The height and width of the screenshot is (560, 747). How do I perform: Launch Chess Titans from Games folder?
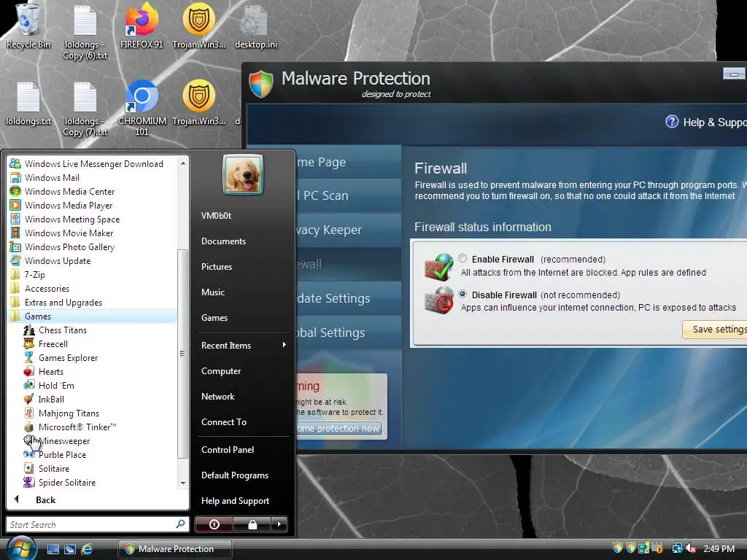(x=63, y=330)
